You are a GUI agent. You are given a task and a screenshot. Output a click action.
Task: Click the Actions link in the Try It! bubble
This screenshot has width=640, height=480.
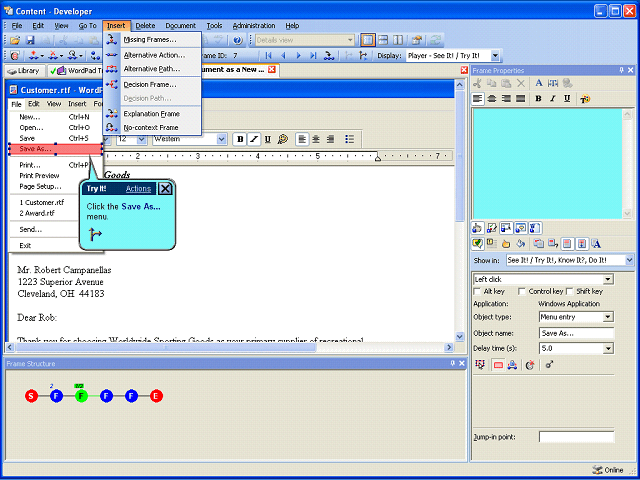pos(138,189)
